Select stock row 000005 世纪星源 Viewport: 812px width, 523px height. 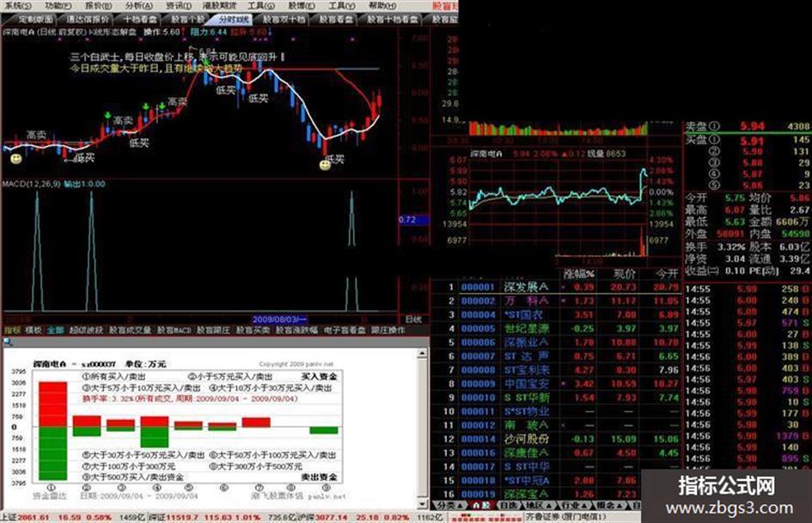click(557, 328)
